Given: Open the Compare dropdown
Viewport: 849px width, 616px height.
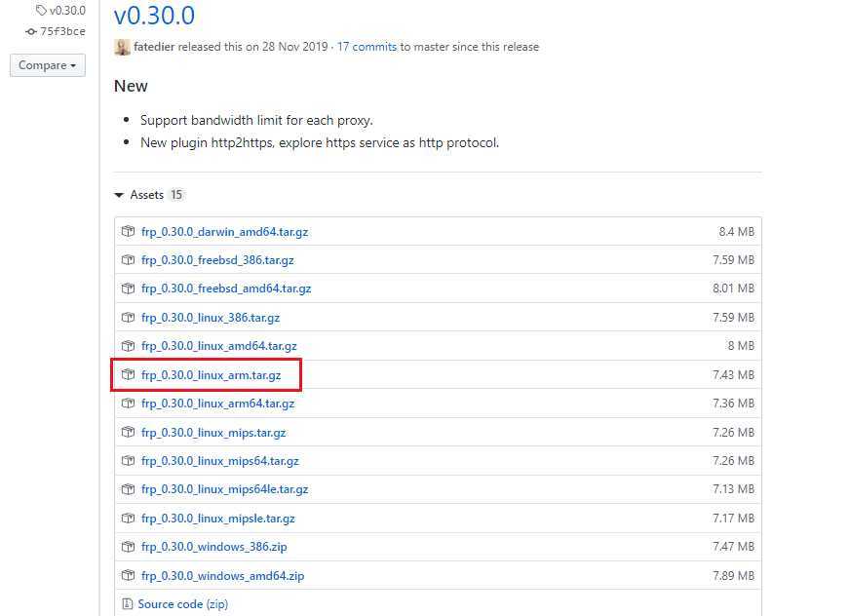Looking at the screenshot, I should pos(48,65).
